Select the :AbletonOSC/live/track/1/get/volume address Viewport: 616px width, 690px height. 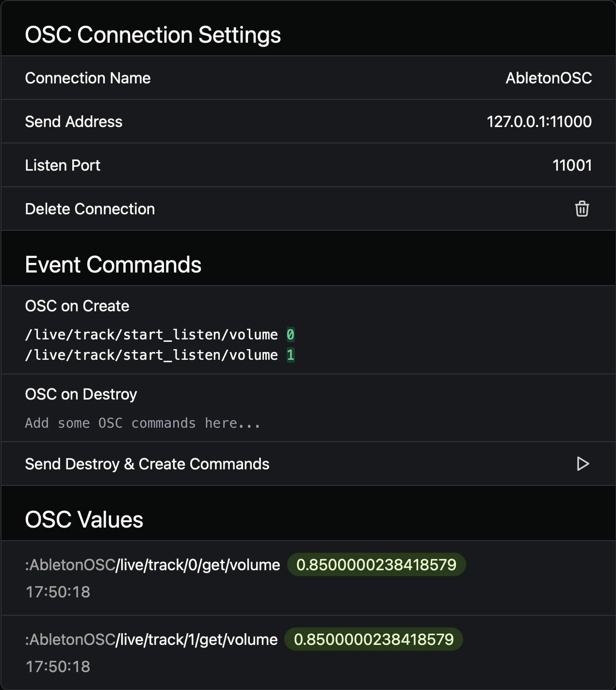(151, 640)
